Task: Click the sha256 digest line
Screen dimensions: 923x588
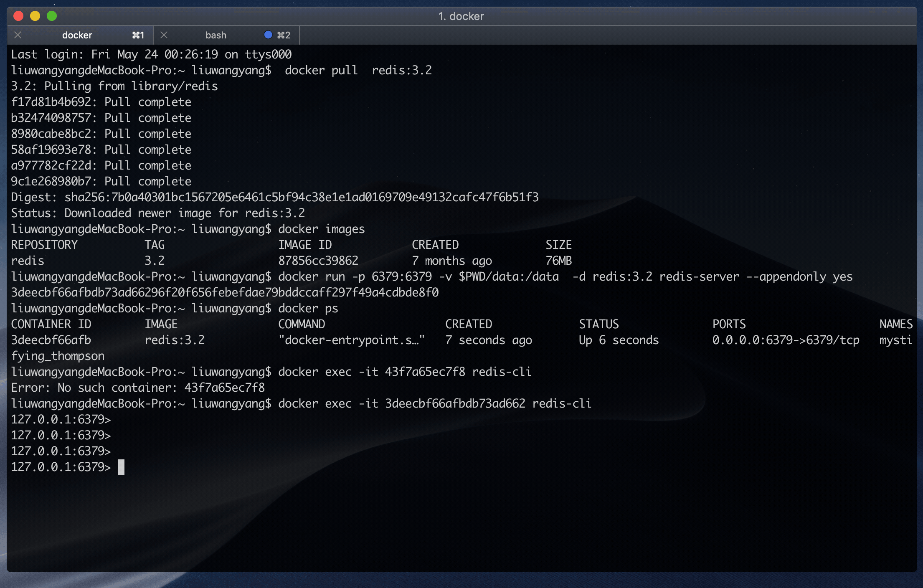Action: pos(274,197)
